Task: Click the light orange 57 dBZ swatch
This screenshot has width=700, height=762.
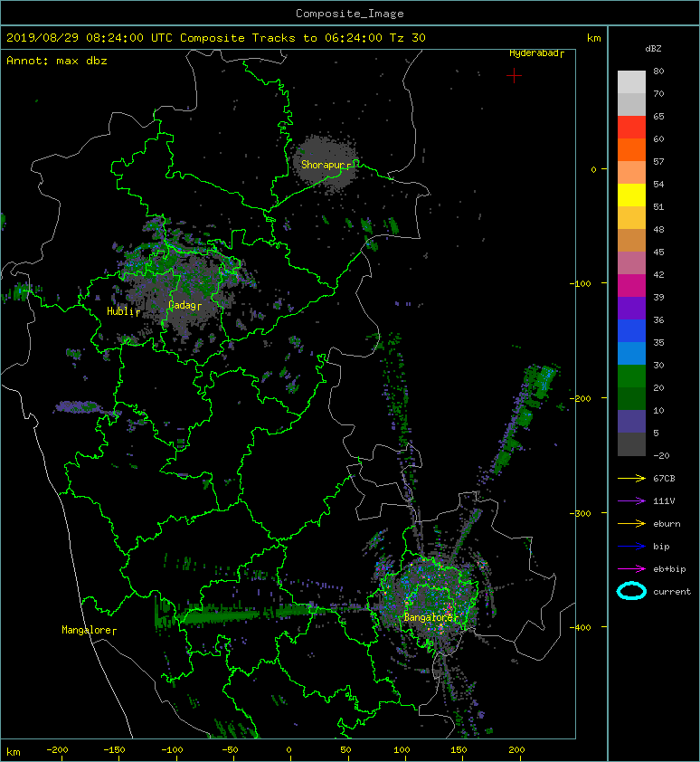Action: (x=631, y=172)
